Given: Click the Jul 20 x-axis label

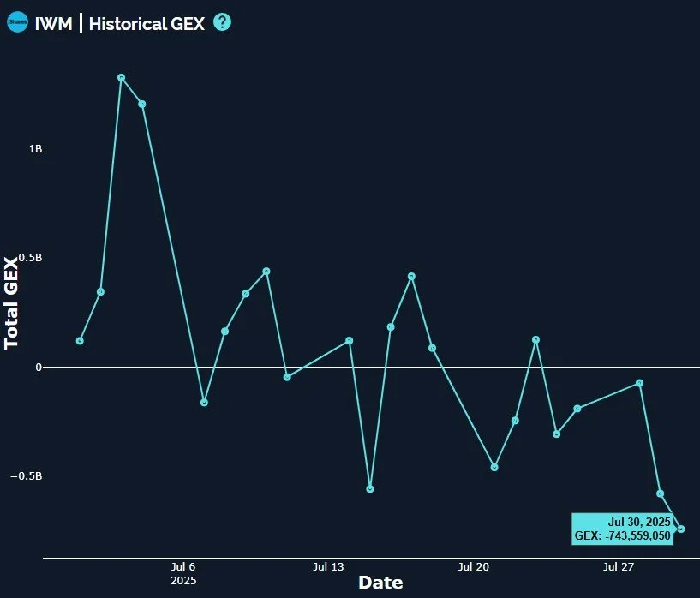Looking at the screenshot, I should click(x=474, y=567).
